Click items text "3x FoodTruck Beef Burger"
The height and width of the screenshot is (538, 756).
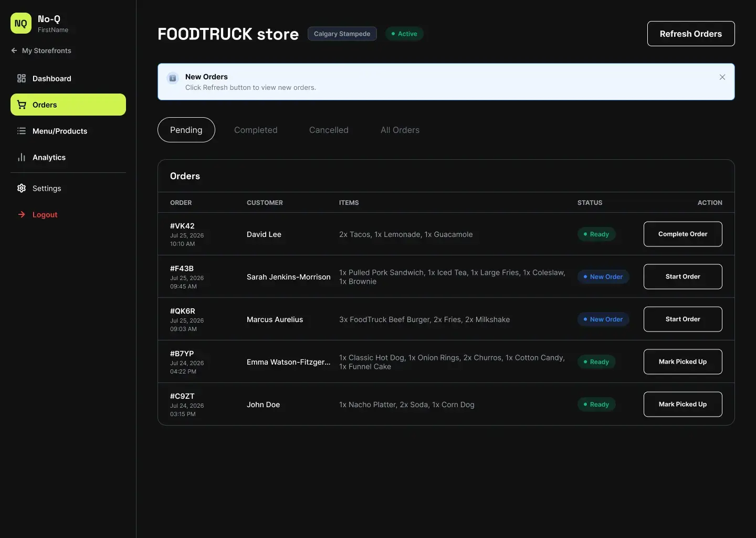[385, 319]
